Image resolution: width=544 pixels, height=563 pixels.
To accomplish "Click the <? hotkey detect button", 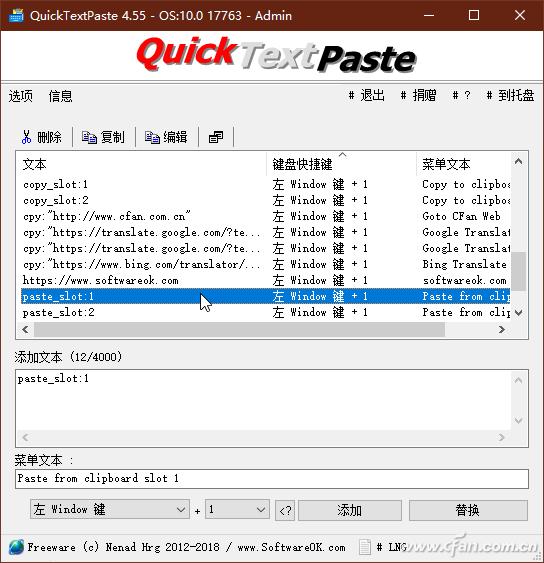I will (285, 510).
